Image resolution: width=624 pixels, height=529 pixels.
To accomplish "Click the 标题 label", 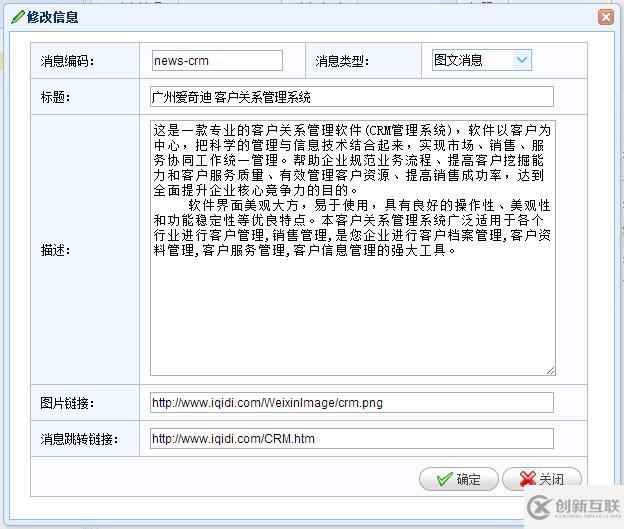I will tap(55, 97).
